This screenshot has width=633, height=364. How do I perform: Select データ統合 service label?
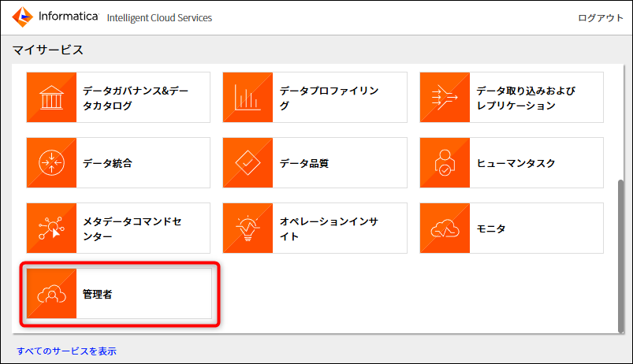pos(107,163)
